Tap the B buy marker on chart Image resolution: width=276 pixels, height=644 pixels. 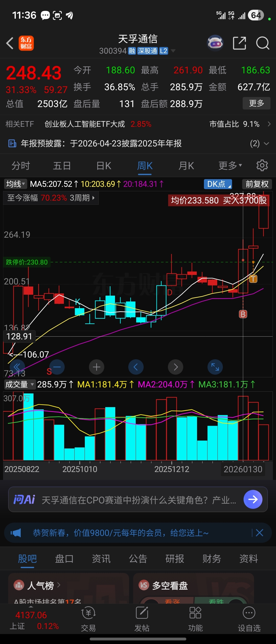click(x=243, y=314)
